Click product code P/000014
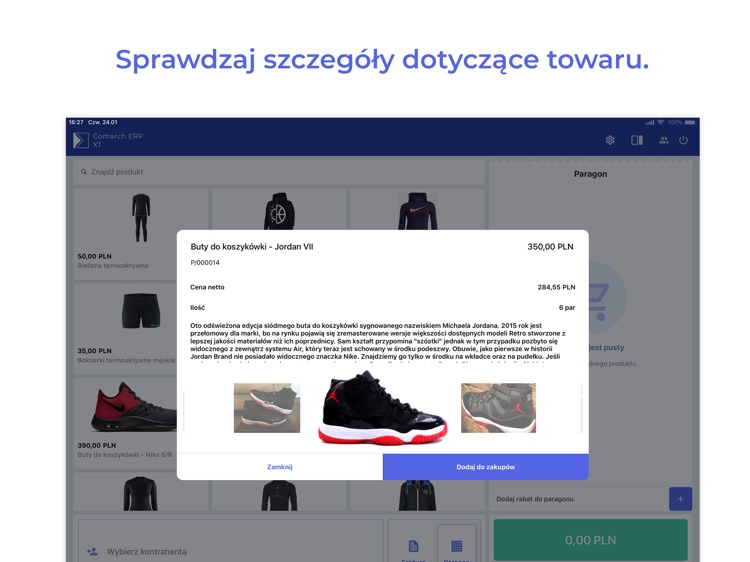Image resolution: width=750 pixels, height=562 pixels. pyautogui.click(x=205, y=263)
